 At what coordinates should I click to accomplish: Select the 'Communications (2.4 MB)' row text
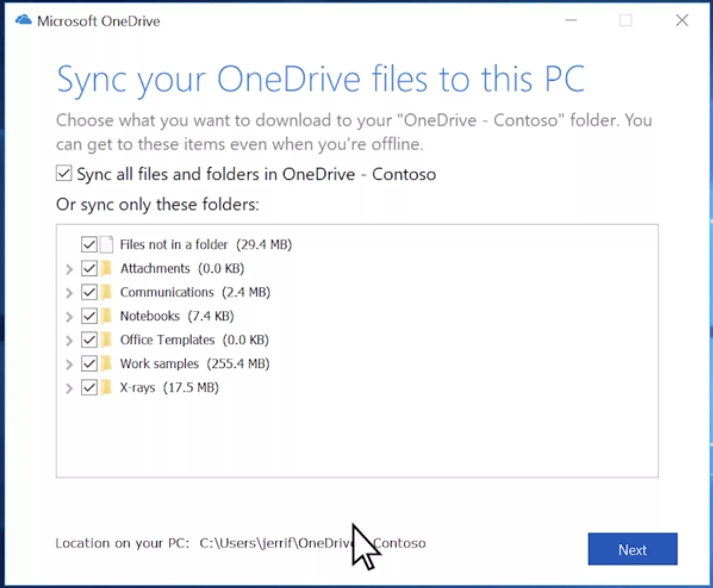(195, 292)
